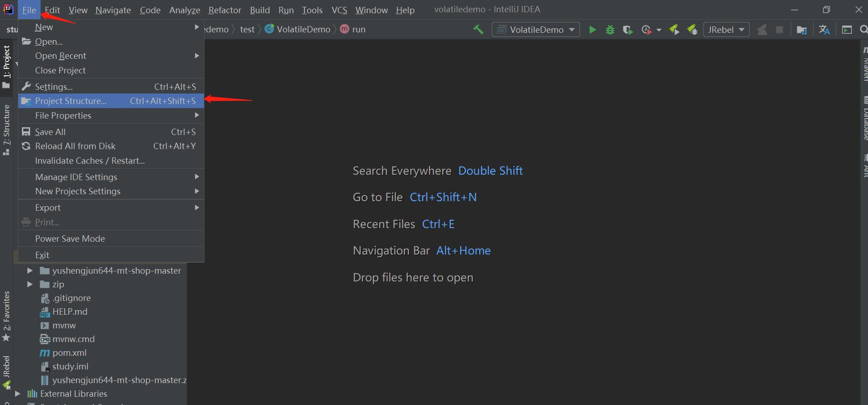Open the Export submenu
Image resolution: width=868 pixels, height=405 pixels.
[111, 208]
